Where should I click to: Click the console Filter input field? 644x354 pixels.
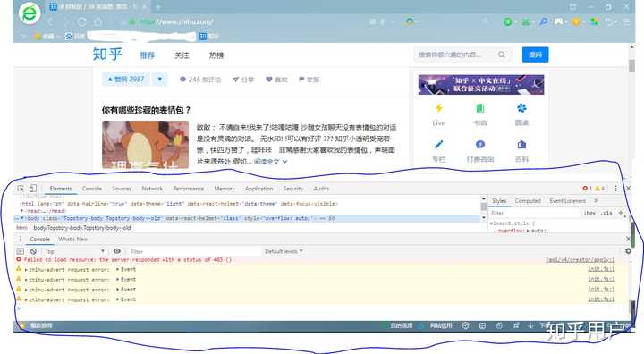pyautogui.click(x=193, y=251)
